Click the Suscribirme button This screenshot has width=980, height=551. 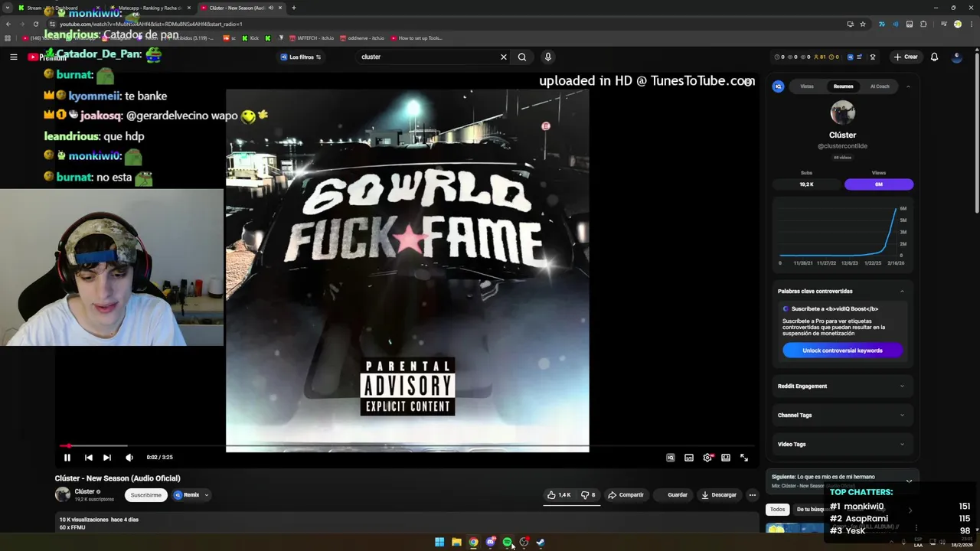(x=145, y=495)
